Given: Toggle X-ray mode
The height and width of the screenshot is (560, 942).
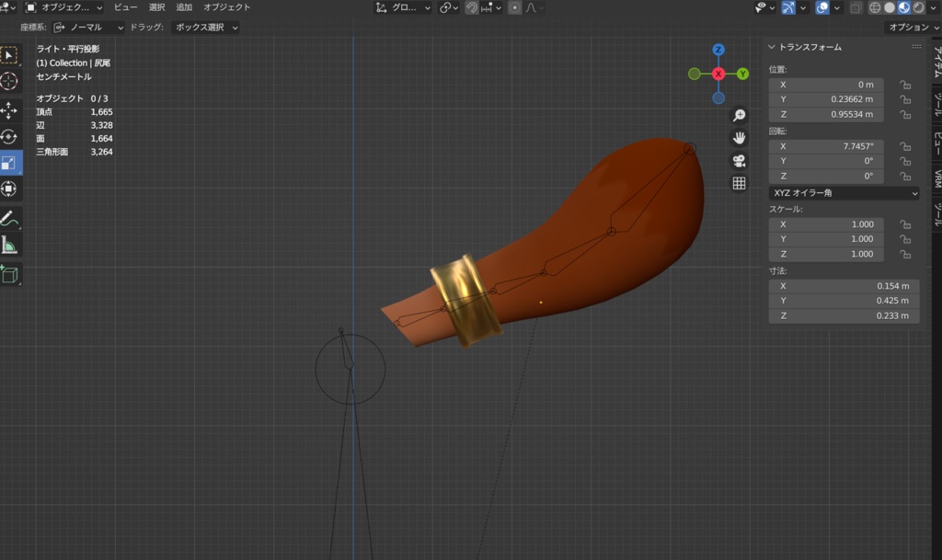Looking at the screenshot, I should (x=856, y=7).
